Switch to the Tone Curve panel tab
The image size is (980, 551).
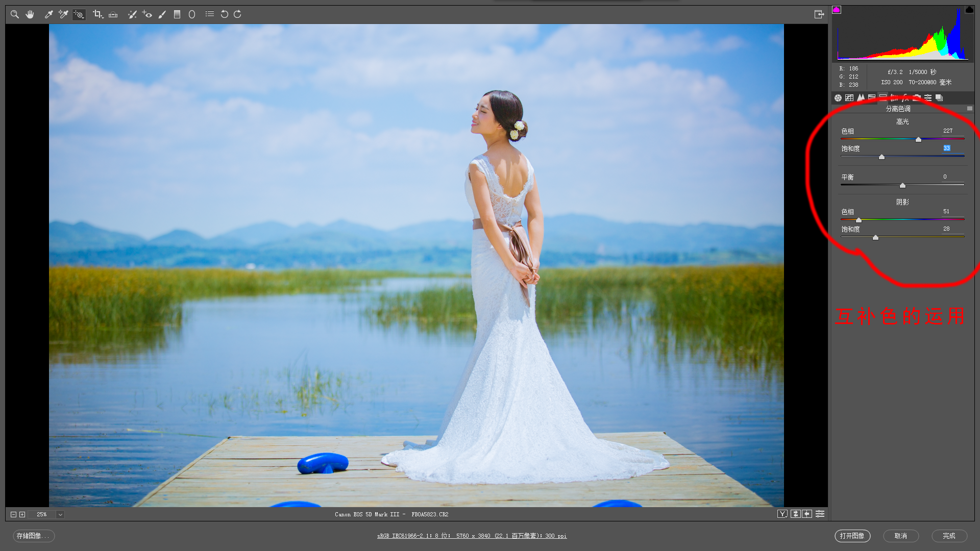pos(849,97)
